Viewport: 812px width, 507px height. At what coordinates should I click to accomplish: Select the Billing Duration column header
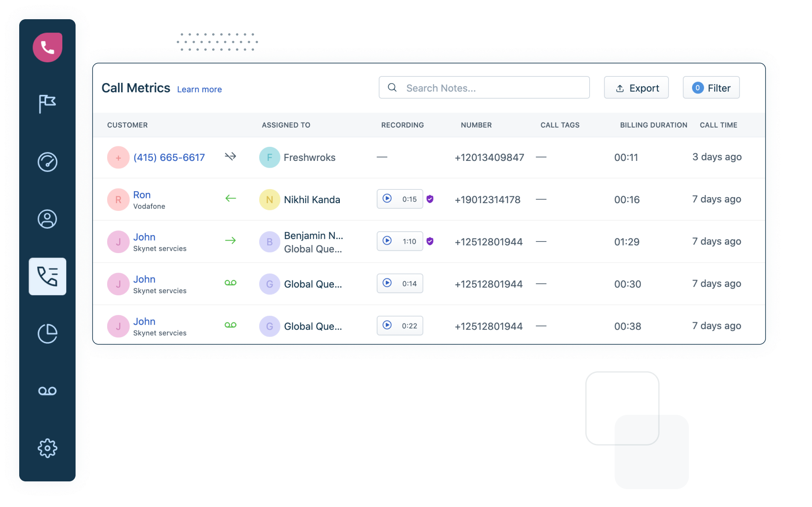tap(653, 125)
